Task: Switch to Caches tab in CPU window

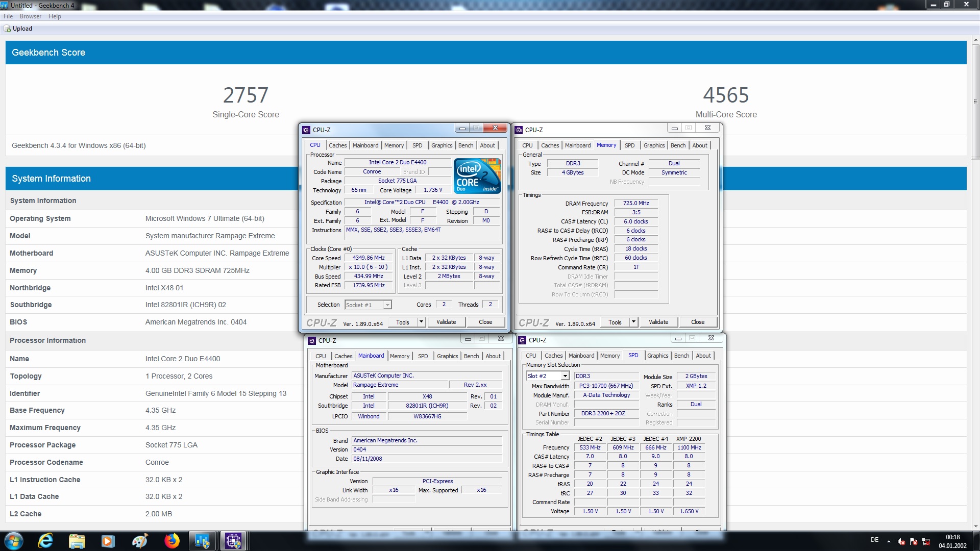Action: point(337,145)
